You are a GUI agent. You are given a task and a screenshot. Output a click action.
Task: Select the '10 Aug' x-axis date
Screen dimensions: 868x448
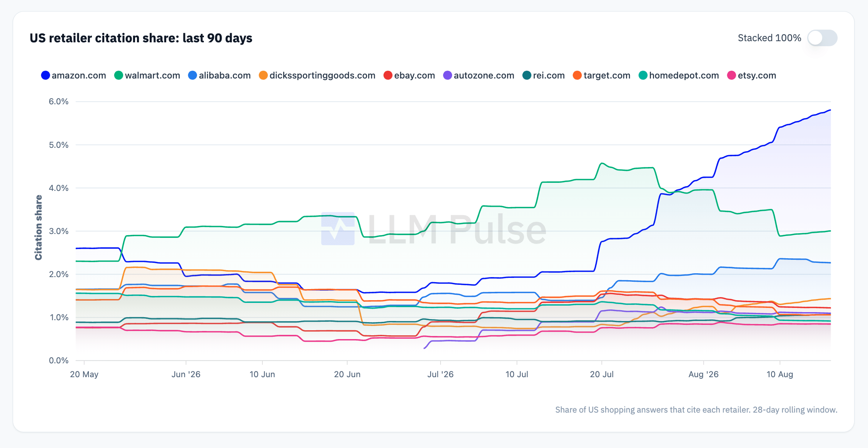pyautogui.click(x=780, y=374)
